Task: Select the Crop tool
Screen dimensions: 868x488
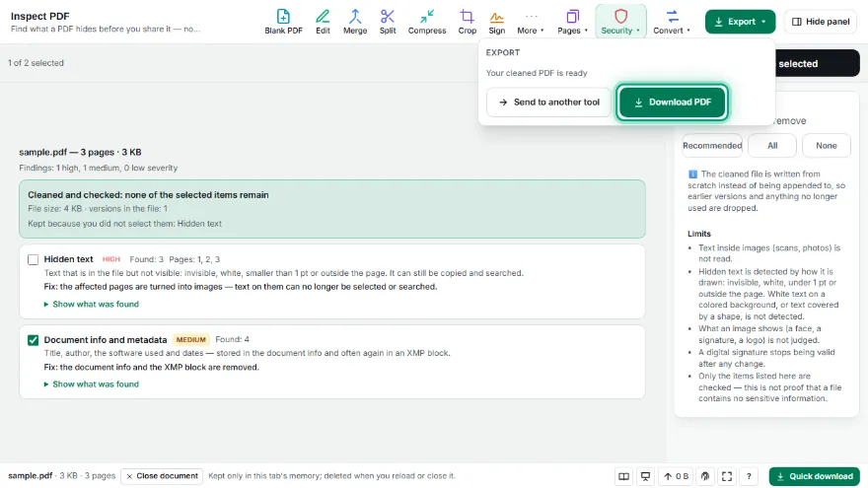Action: [467, 22]
